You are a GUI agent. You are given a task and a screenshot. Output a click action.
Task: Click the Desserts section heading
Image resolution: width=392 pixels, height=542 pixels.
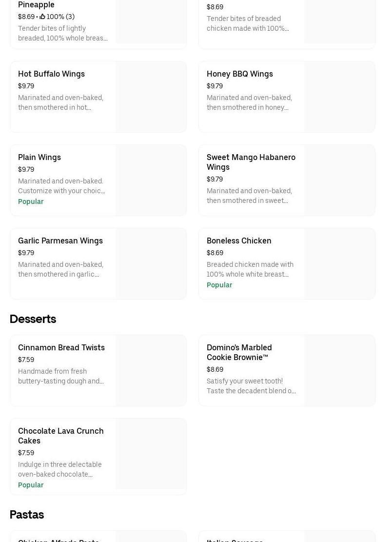pos(33,319)
